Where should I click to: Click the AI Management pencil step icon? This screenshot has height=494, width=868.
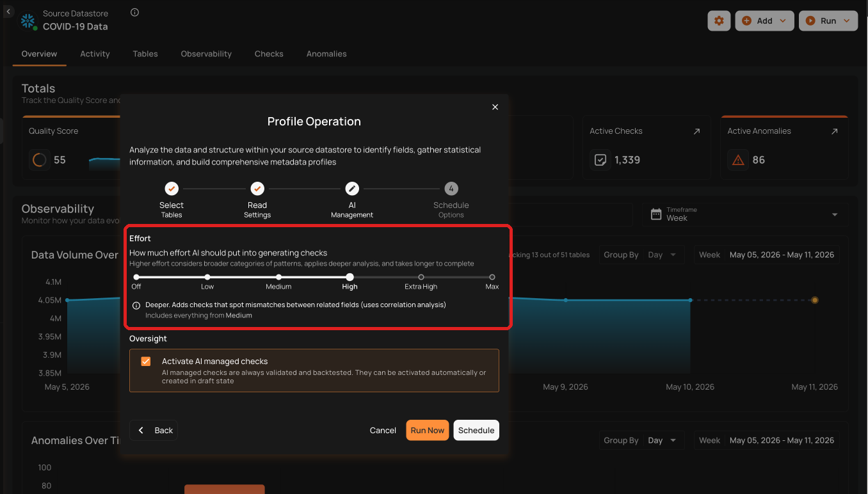[352, 189]
